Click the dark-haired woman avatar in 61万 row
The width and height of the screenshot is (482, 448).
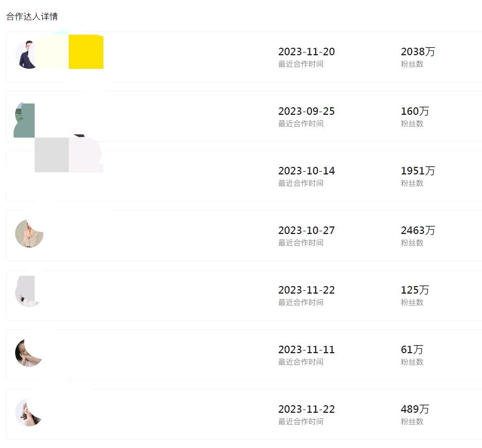pos(27,353)
